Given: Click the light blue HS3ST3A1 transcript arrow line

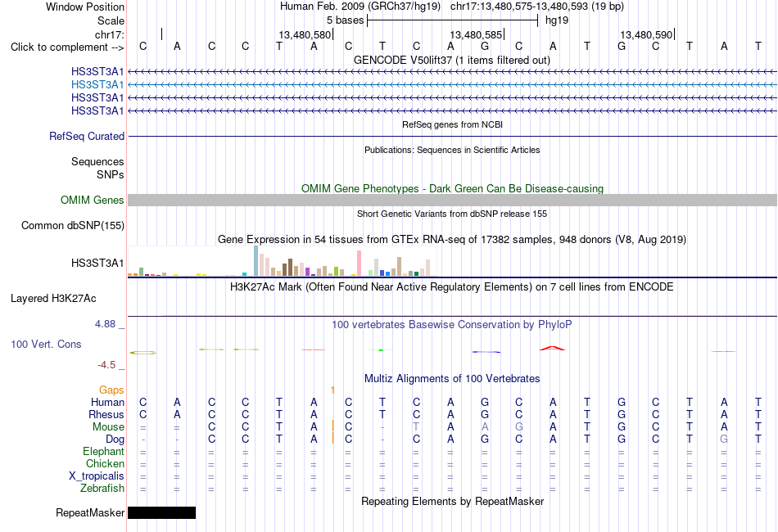Looking at the screenshot, I should click(x=452, y=85).
